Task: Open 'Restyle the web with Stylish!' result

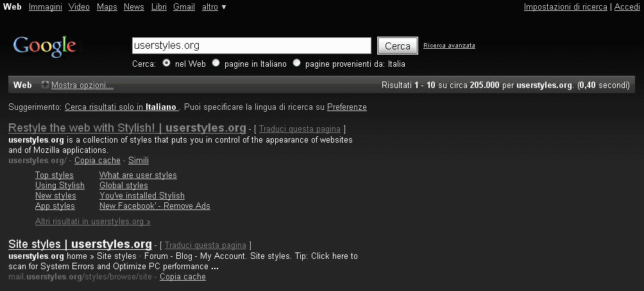Action: [x=127, y=128]
